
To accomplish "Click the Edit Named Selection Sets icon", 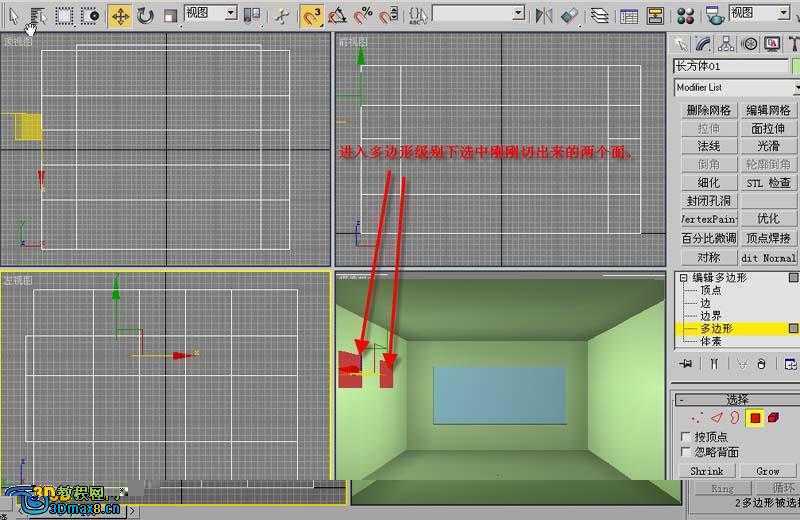I will 418,16.
